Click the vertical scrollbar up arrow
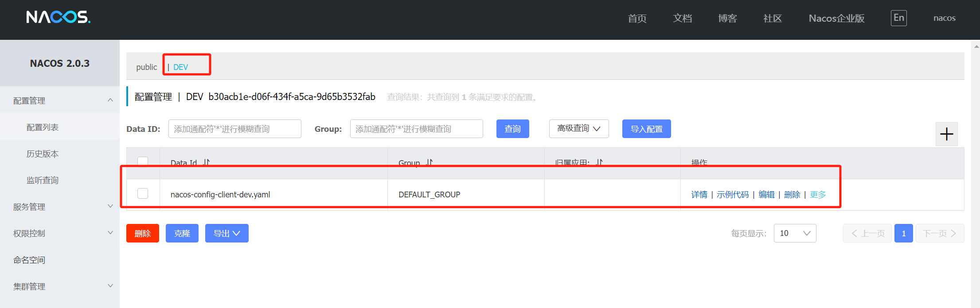The width and height of the screenshot is (980, 308). coord(976,46)
